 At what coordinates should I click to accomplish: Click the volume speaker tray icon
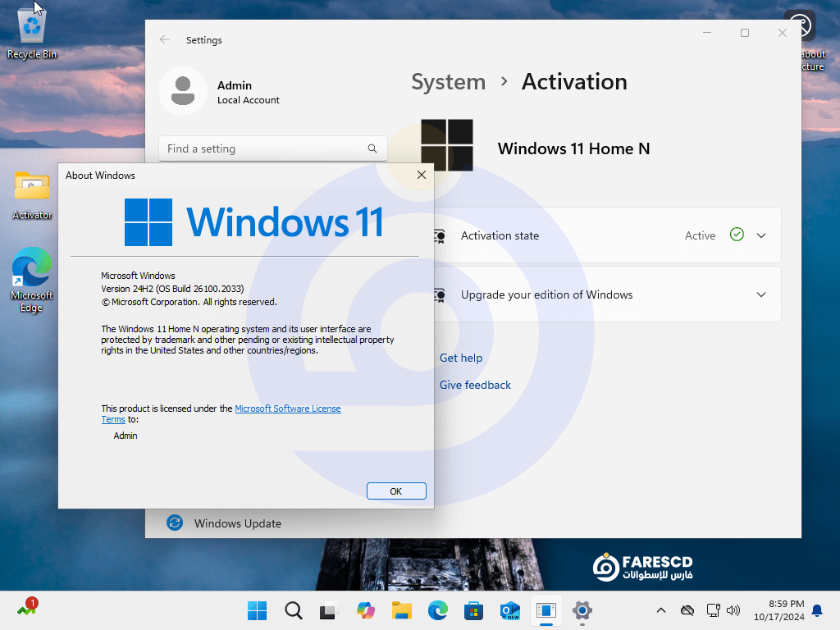tap(733, 610)
